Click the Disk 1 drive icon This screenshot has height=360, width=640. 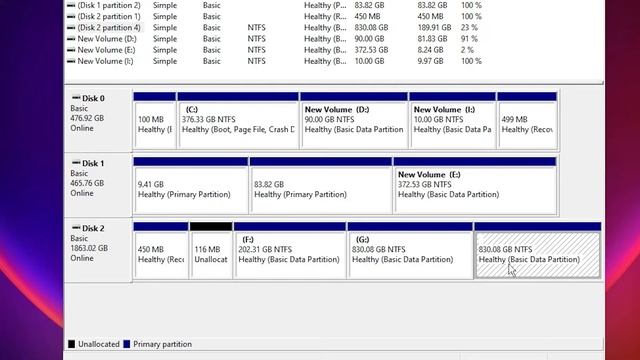(x=76, y=163)
